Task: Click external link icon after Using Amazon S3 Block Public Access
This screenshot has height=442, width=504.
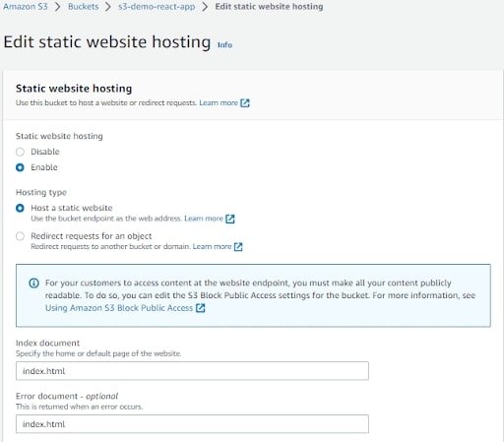Action: [x=200, y=308]
